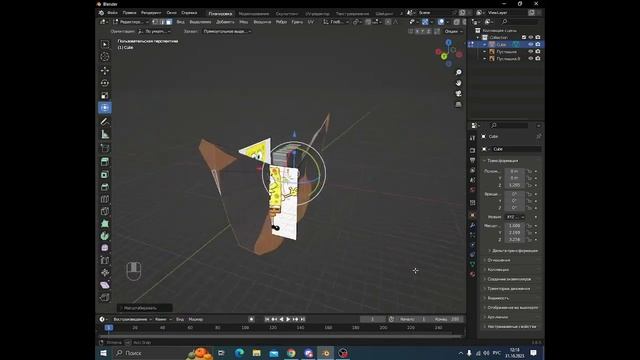Open Google Chrome from the taskbar

click(x=291, y=353)
